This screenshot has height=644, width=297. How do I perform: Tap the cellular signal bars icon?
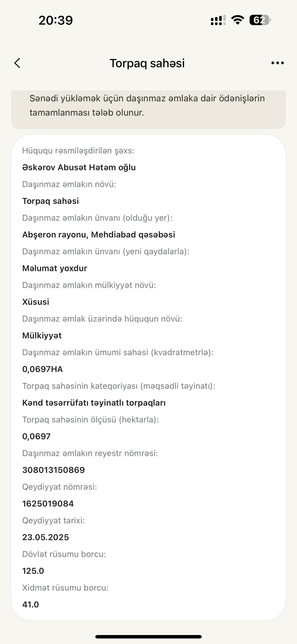tap(218, 20)
